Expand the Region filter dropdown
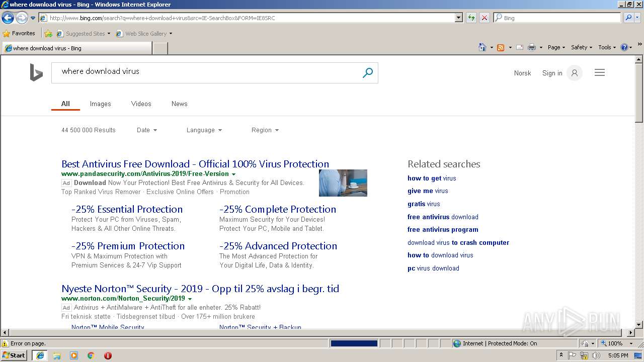This screenshot has height=362, width=644. [x=265, y=130]
